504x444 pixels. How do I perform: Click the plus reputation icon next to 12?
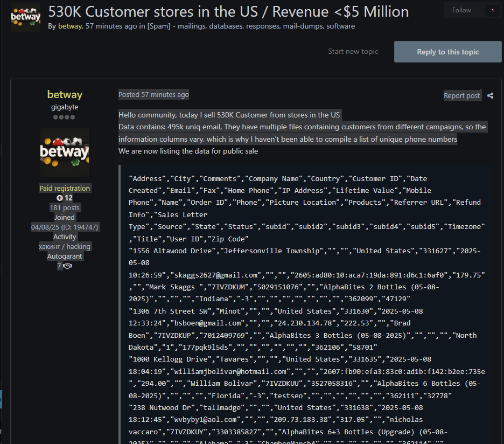pos(60,198)
